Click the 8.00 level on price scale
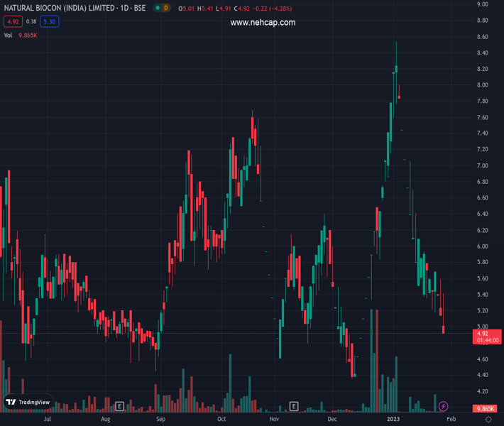 pyautogui.click(x=483, y=85)
